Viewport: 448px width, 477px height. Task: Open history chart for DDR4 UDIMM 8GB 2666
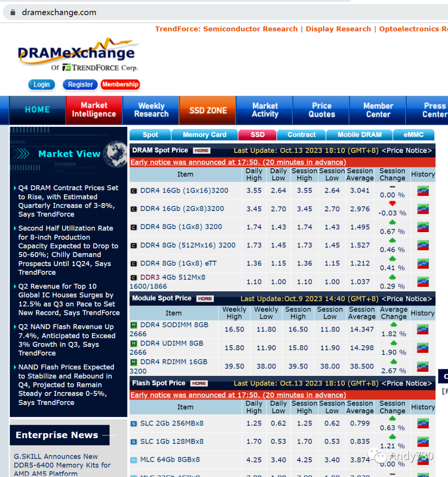click(x=423, y=348)
